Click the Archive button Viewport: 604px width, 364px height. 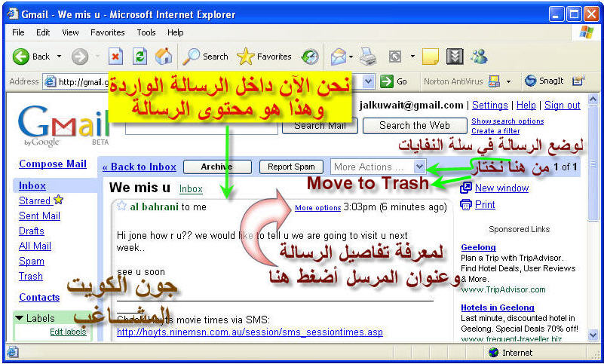click(x=217, y=167)
